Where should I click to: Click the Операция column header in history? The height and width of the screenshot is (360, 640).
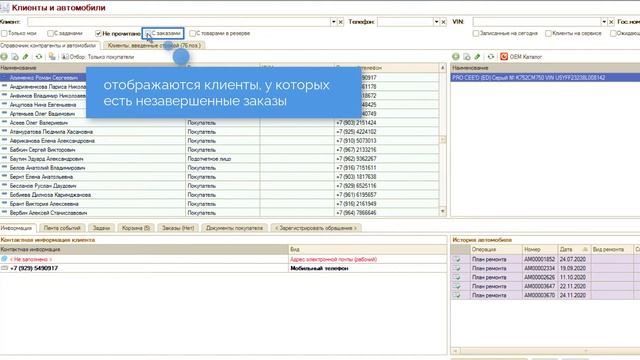click(x=496, y=249)
